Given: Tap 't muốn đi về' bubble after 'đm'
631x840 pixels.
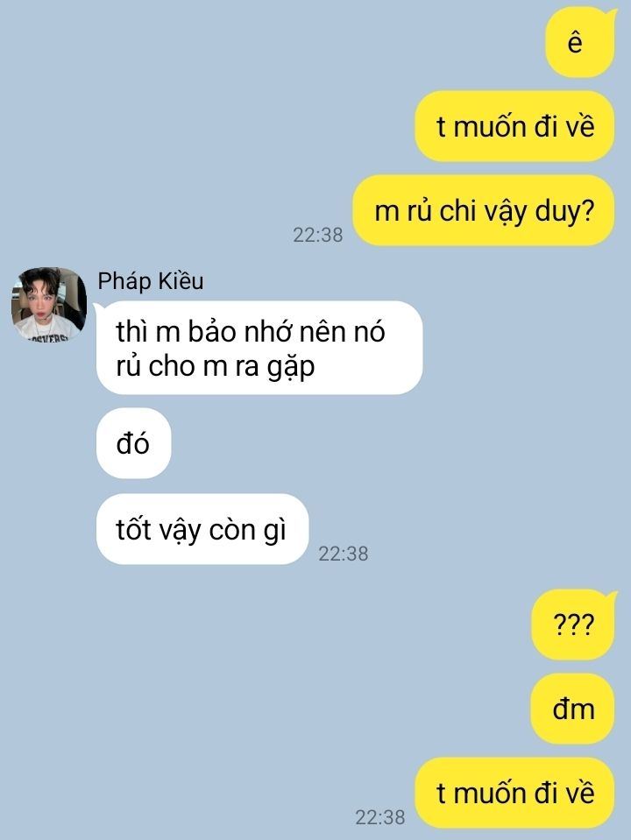Looking at the screenshot, I should pos(514,793).
